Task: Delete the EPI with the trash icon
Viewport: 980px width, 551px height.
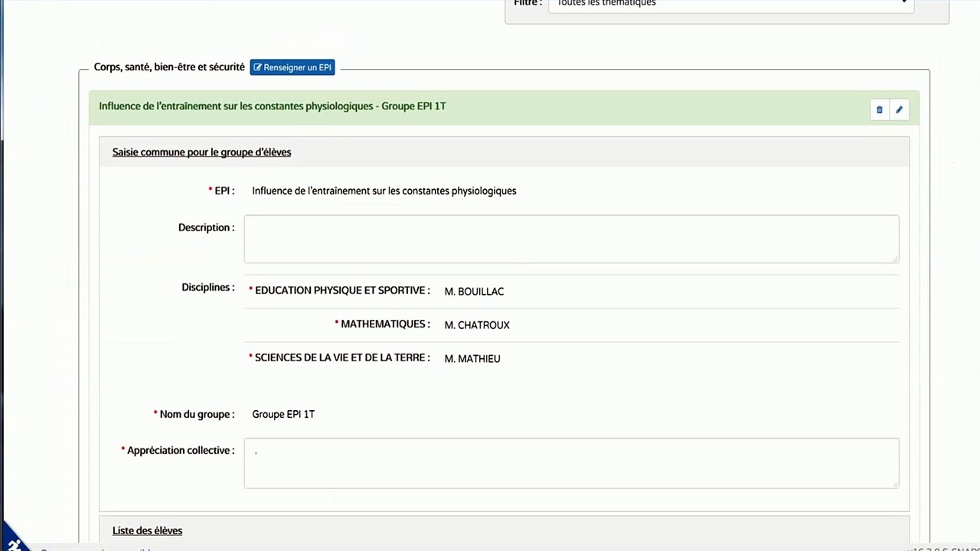Action: [879, 109]
